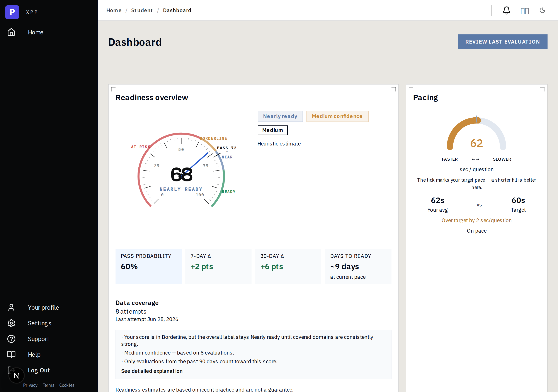Click the AT RISK gauge label
The image size is (558, 392).
point(141,147)
